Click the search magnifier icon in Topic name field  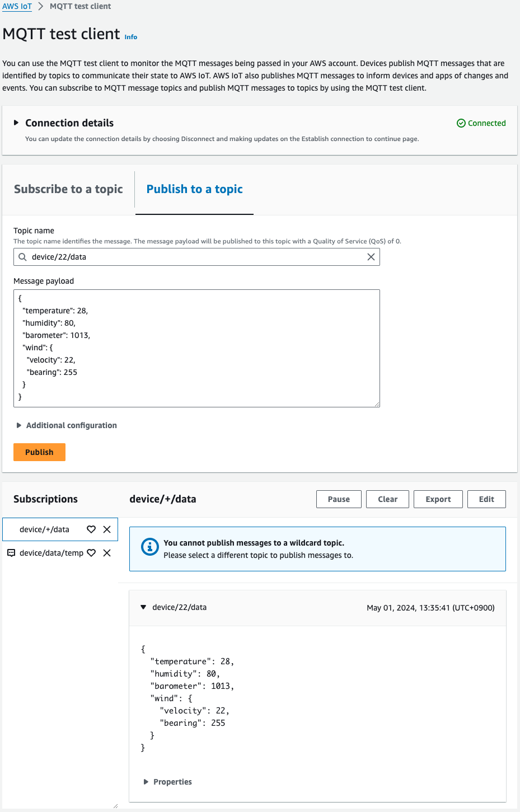pyautogui.click(x=23, y=256)
